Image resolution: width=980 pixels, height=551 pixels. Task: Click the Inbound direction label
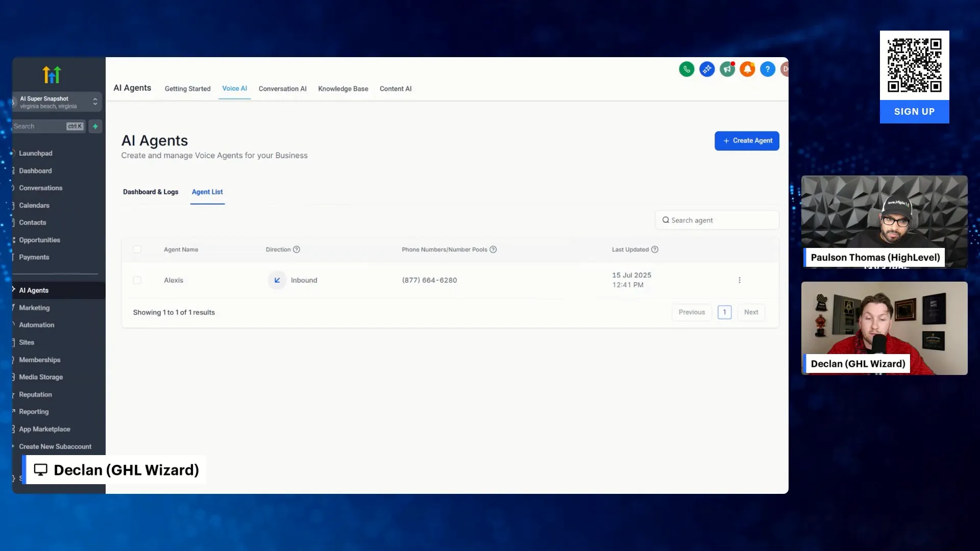pos(304,280)
